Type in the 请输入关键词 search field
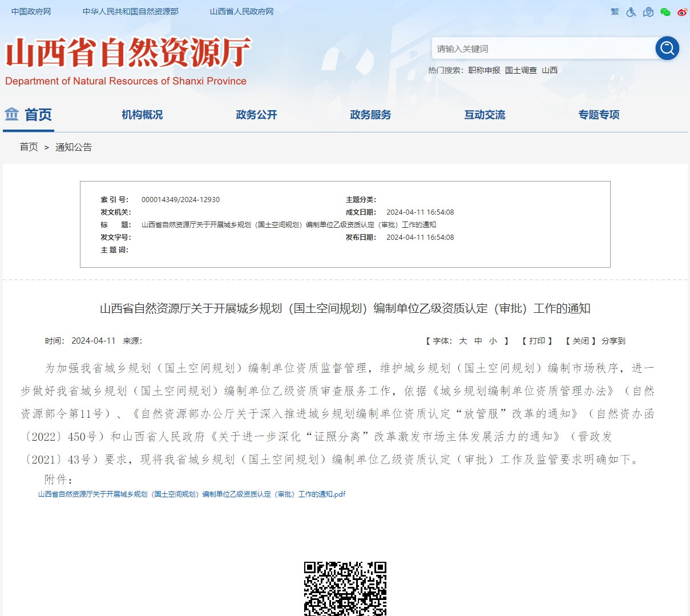Image resolution: width=690 pixels, height=616 pixels. 542,49
